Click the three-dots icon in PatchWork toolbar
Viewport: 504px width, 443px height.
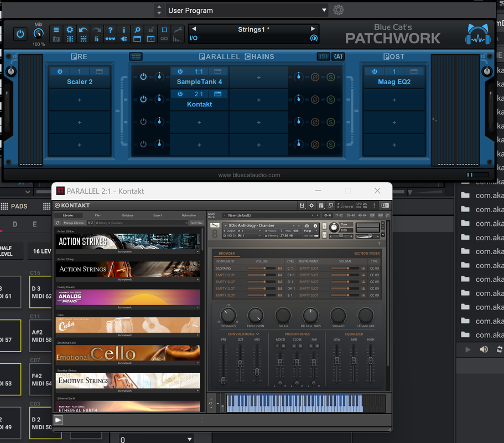pyautogui.click(x=110, y=39)
